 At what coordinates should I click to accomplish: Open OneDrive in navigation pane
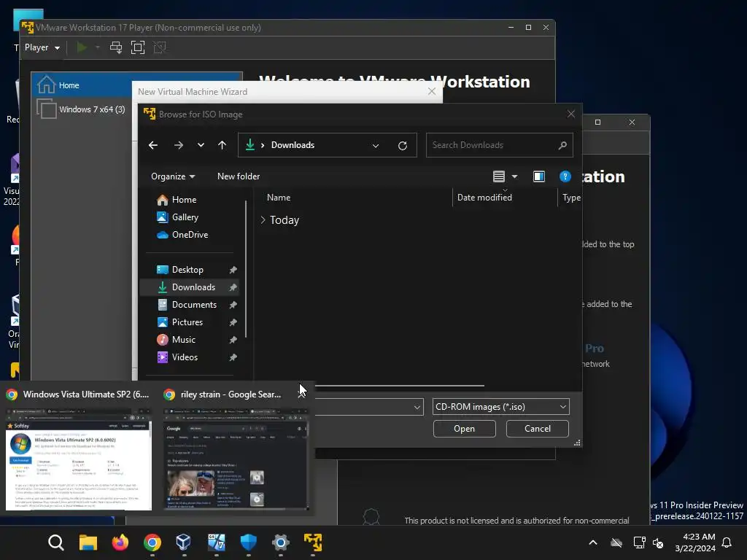coord(190,235)
